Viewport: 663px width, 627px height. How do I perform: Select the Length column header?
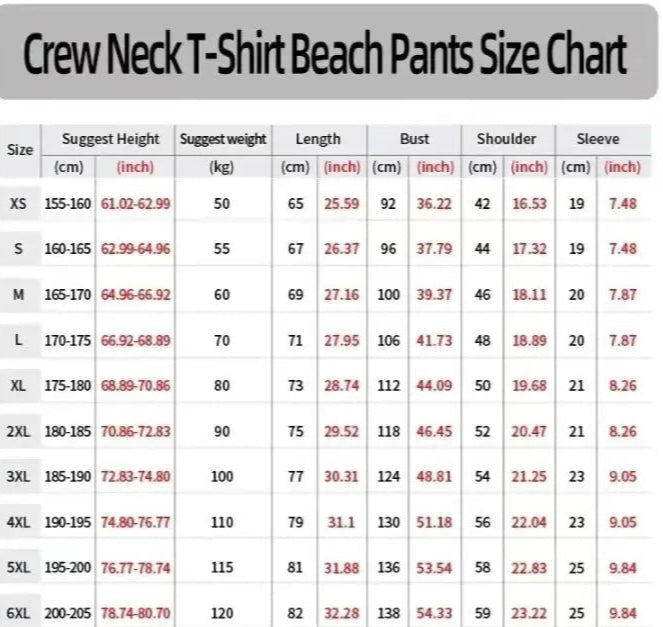[x=318, y=139]
